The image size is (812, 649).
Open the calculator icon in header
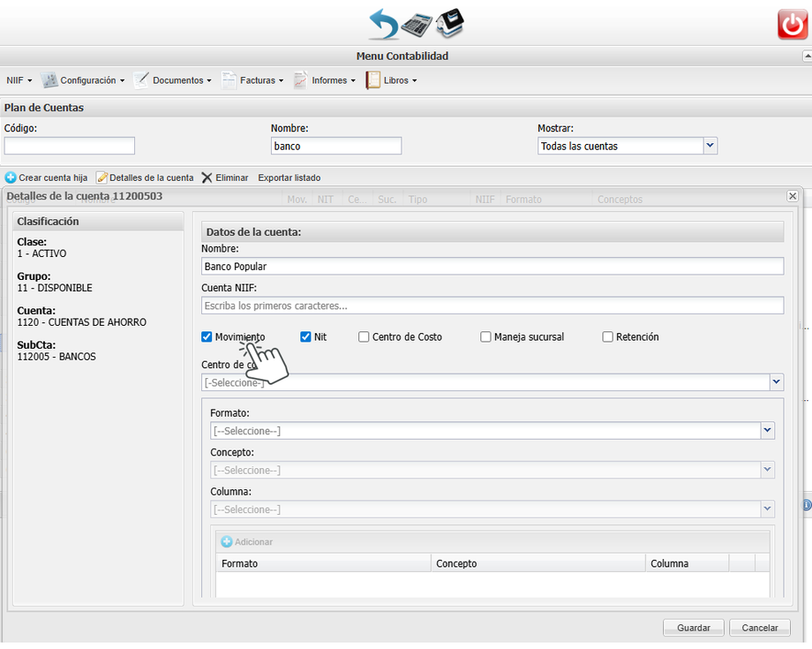point(416,25)
